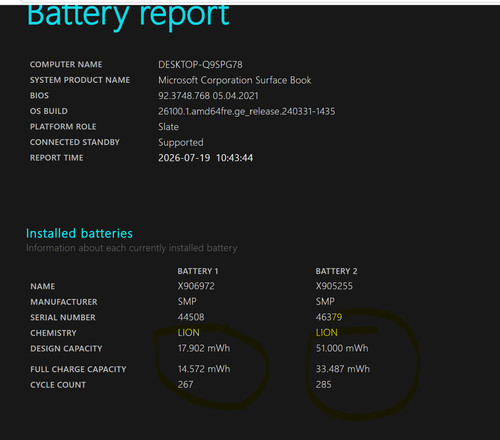Select 'Information about each currently installed battery' subtitle
This screenshot has height=440, width=500.
(132, 248)
